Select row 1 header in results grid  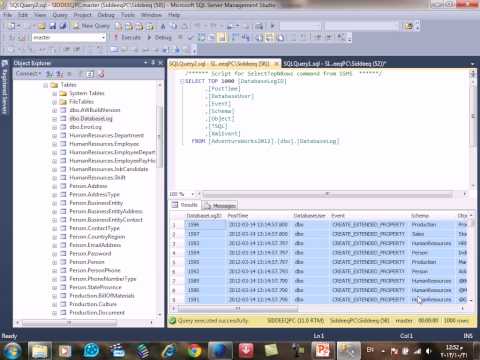point(177,225)
